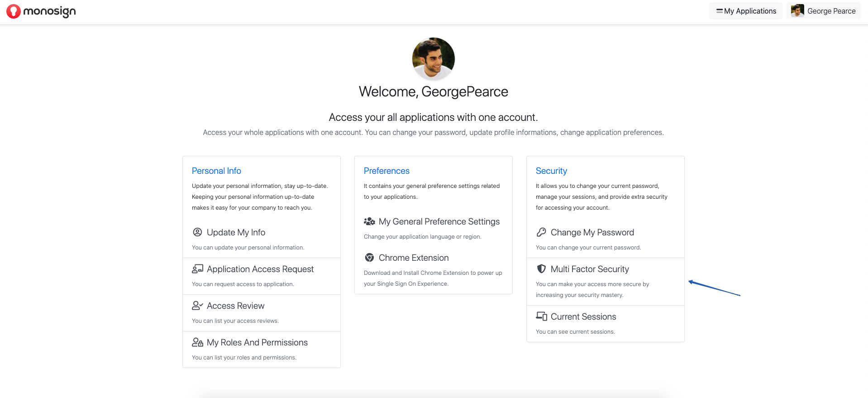Click 'You can list your access reviews.' text
Screen dimensions: 868x398
pyautogui.click(x=235, y=321)
